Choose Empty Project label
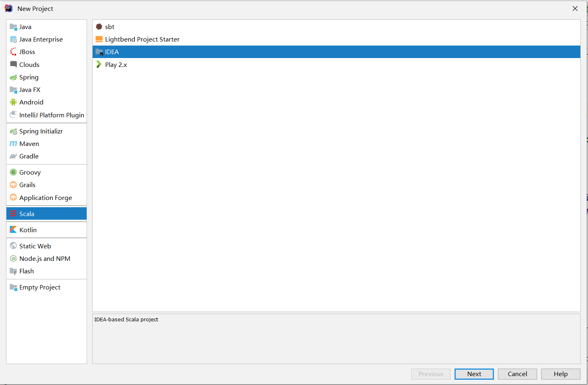The height and width of the screenshot is (385, 588). [x=40, y=287]
